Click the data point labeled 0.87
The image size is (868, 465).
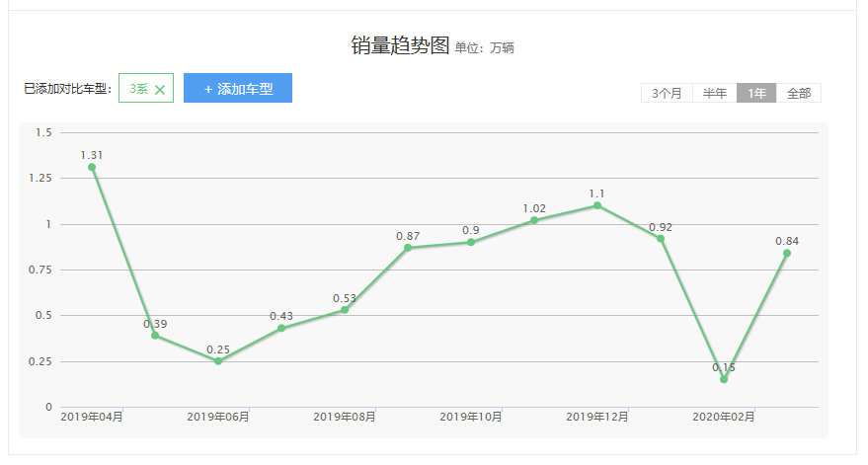point(408,248)
